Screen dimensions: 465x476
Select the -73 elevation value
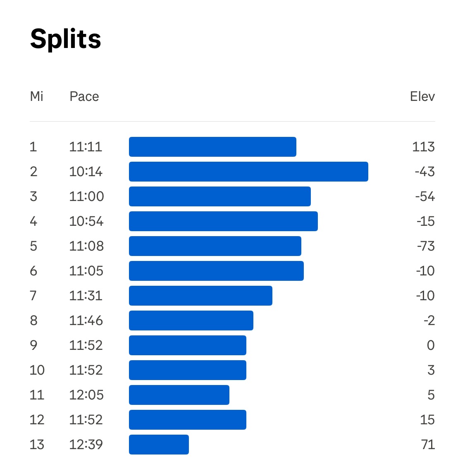[425, 246]
